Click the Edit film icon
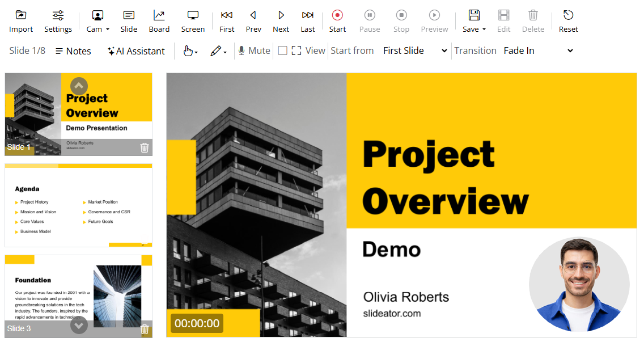This screenshot has width=644, height=342. 503,16
